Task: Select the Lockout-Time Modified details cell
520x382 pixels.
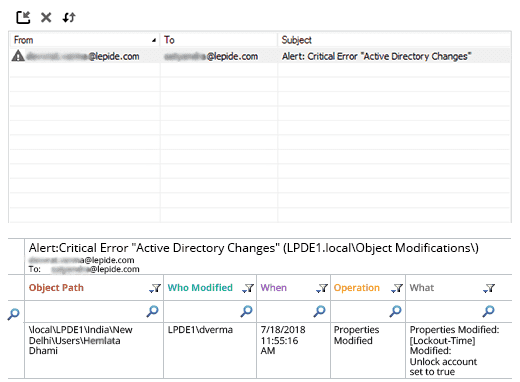Action: pos(459,350)
